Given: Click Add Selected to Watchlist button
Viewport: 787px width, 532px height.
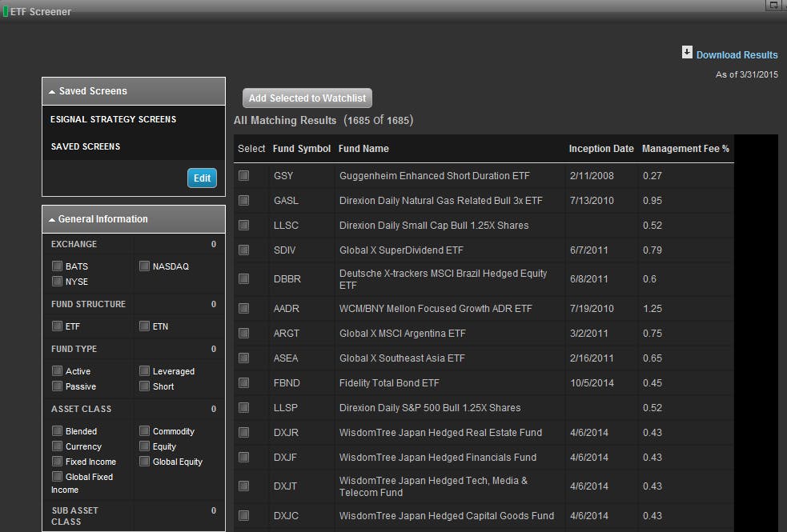Looking at the screenshot, I should (307, 98).
